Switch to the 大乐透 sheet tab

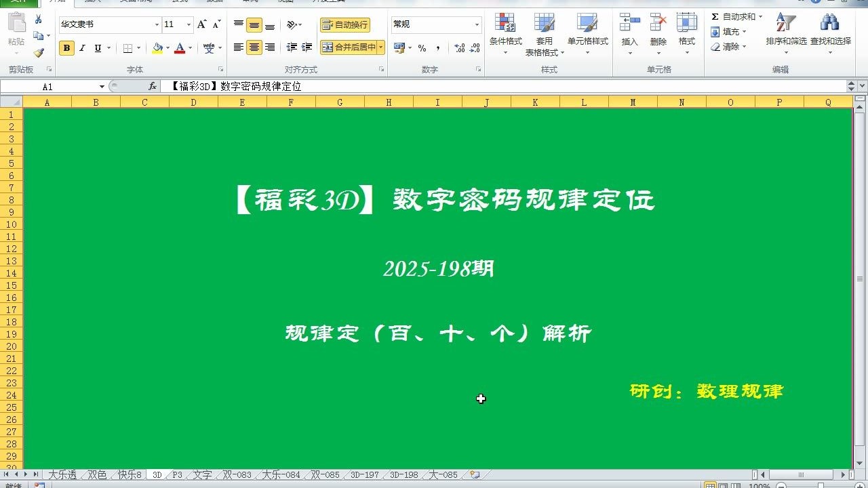point(62,475)
